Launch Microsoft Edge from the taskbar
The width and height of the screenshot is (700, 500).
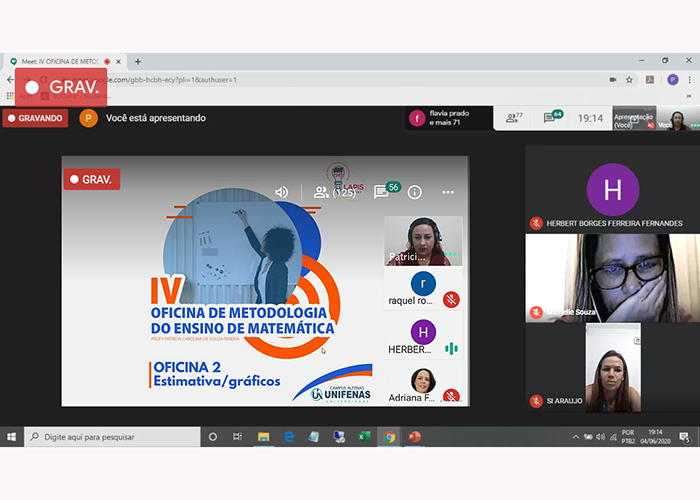coord(289,437)
